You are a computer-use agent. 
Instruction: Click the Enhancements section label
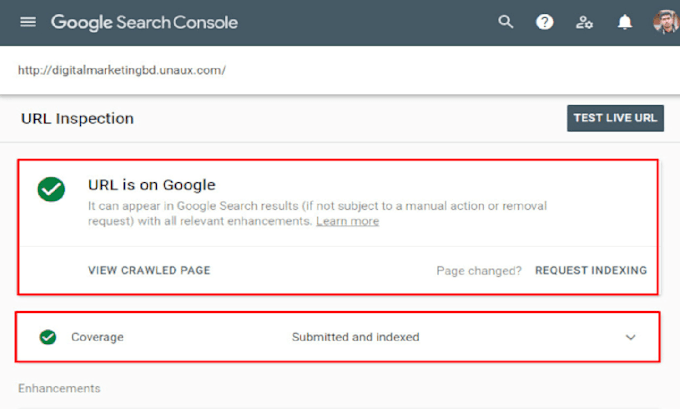(59, 388)
